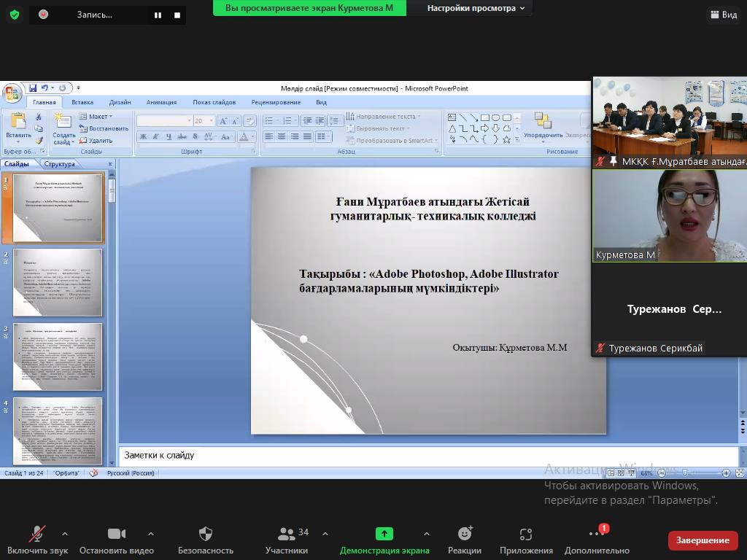Open the Вставка ribbon tab
Viewport: 747px width, 560px height.
point(82,102)
